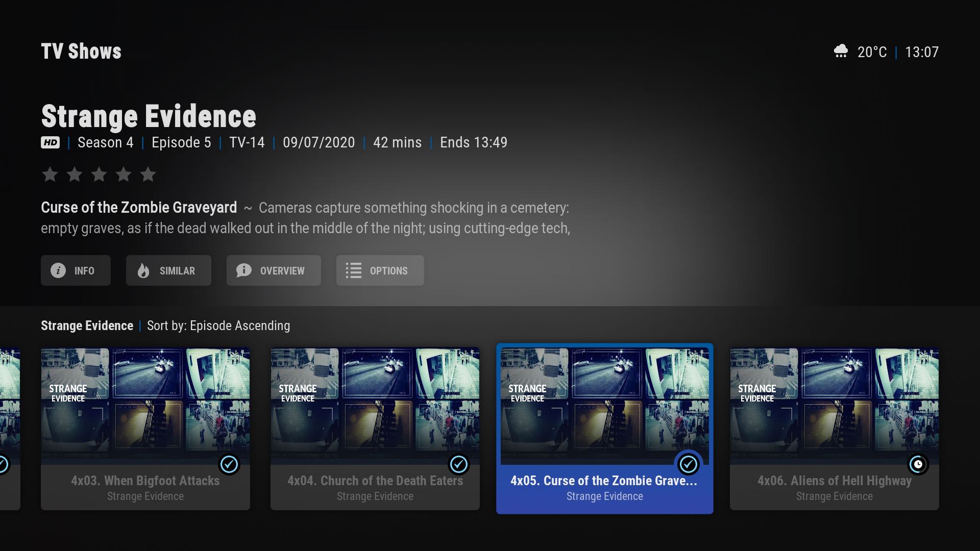Click the 'Season 4' label
This screenshot has height=551, width=980.
105,143
